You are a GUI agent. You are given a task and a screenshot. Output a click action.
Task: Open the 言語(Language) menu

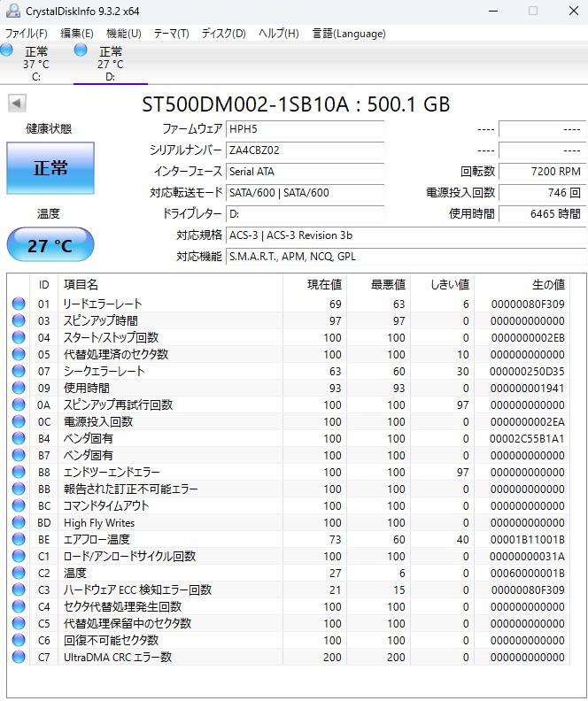[349, 34]
